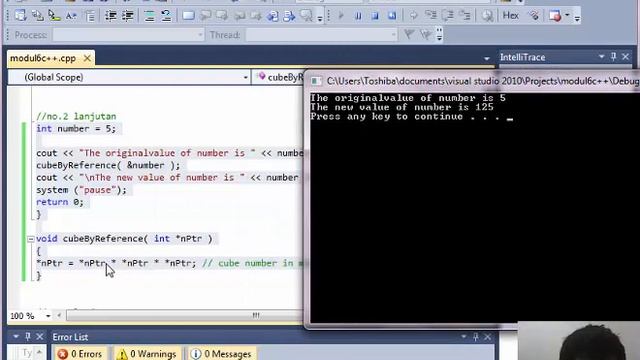Image resolution: width=640 pixels, height=360 pixels.
Task: Go to the next bookmark
Action: click(x=222, y=16)
